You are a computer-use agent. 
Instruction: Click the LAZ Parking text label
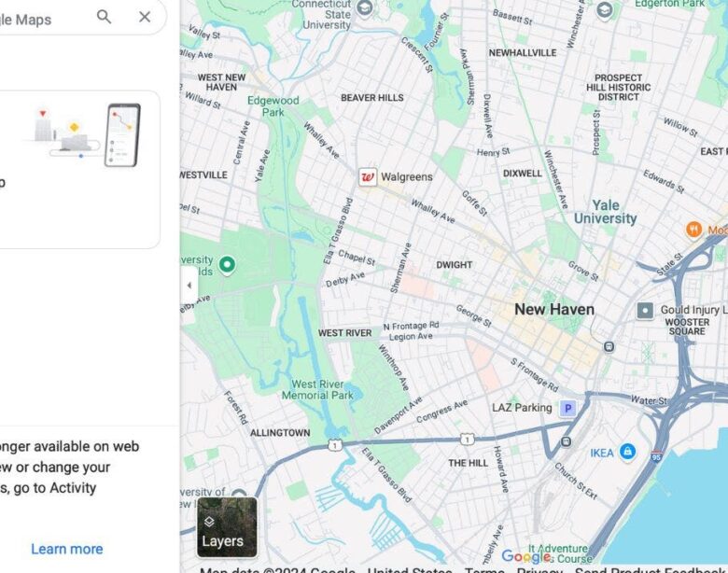(522, 408)
